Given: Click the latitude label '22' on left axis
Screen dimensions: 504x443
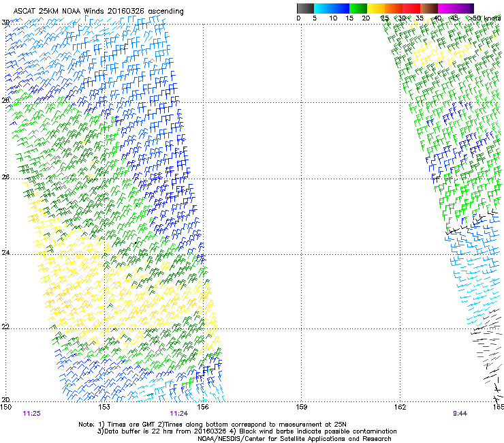Looking at the screenshot, I should click(5, 326).
